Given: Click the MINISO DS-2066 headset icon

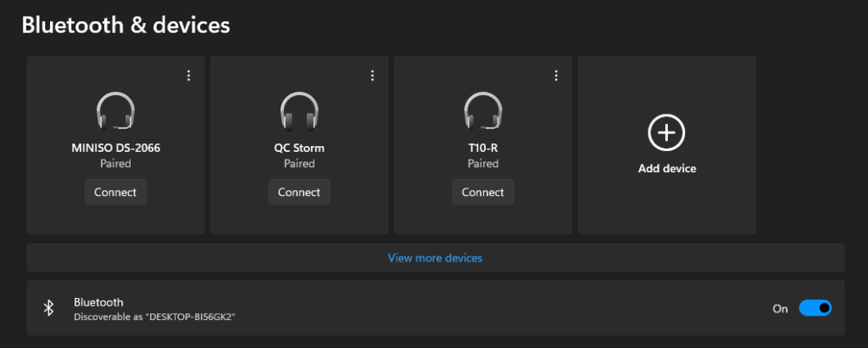Looking at the screenshot, I should point(115,111).
